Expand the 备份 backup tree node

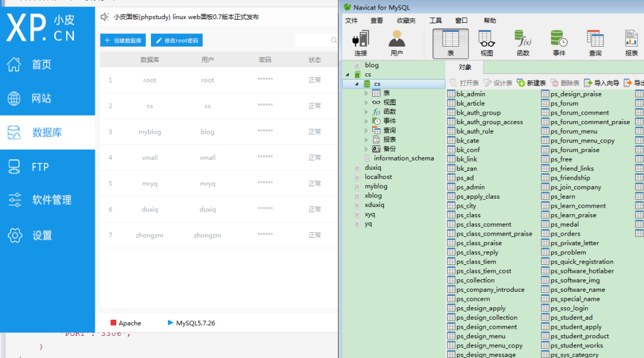click(366, 149)
